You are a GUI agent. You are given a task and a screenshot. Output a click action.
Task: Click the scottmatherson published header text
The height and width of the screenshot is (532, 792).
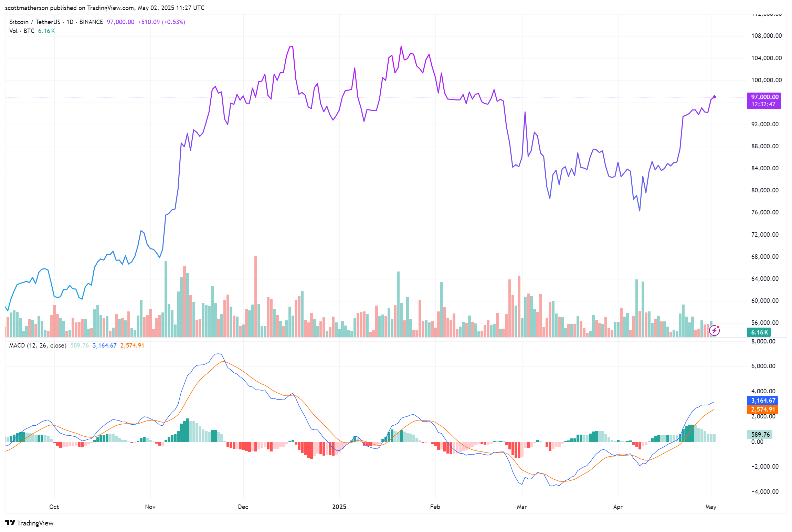(x=105, y=8)
